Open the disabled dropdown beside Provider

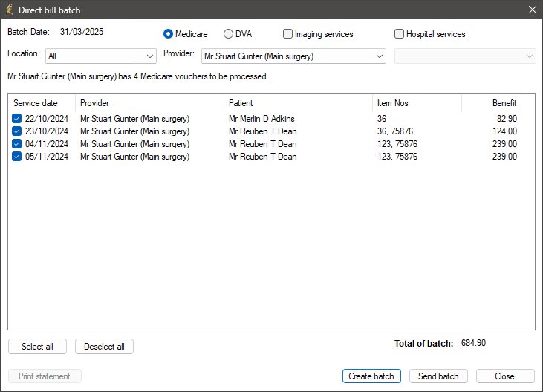pyautogui.click(x=465, y=56)
